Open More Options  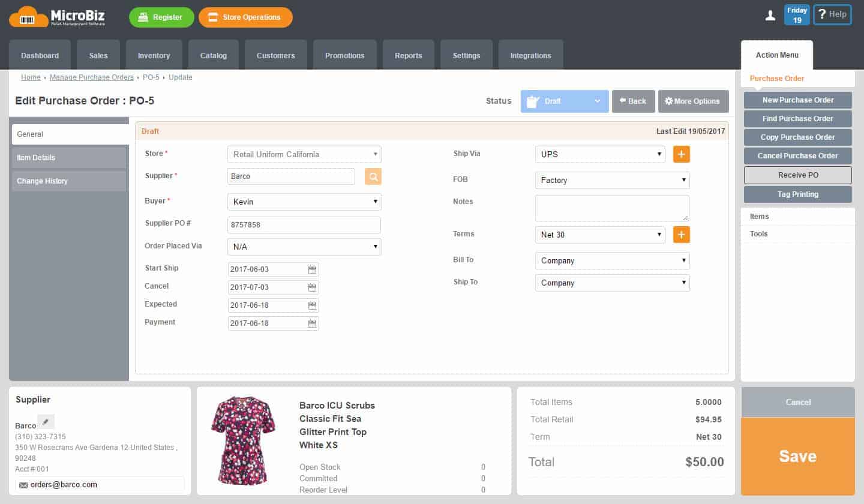point(693,101)
